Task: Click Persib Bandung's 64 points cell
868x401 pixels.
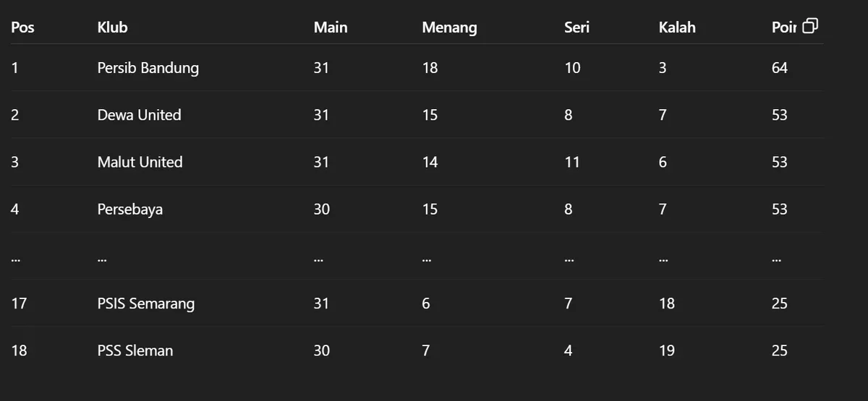Action: (x=780, y=68)
